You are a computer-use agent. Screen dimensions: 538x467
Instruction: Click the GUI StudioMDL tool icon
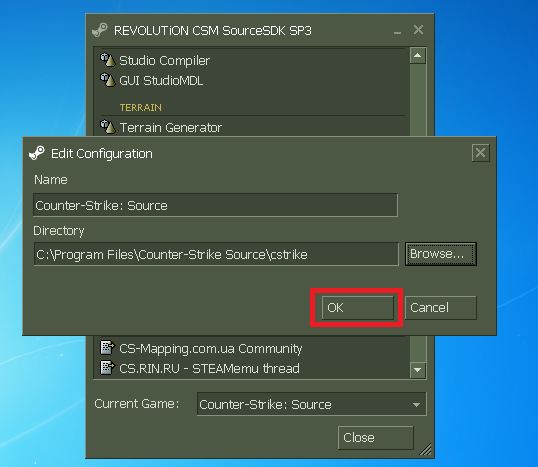108,80
